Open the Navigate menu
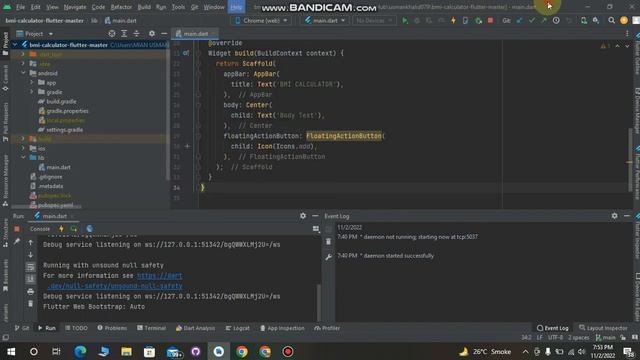The image size is (640, 360). (75, 7)
